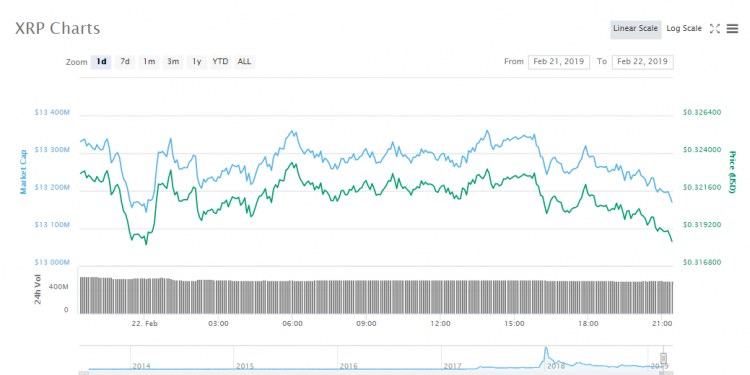Select the 3m zoom range
The height and width of the screenshot is (375, 750).
[x=173, y=62]
